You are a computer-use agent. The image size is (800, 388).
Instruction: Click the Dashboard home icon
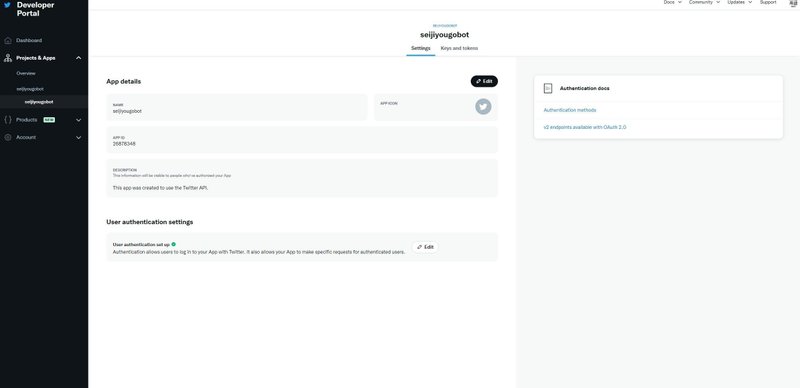(x=7, y=40)
